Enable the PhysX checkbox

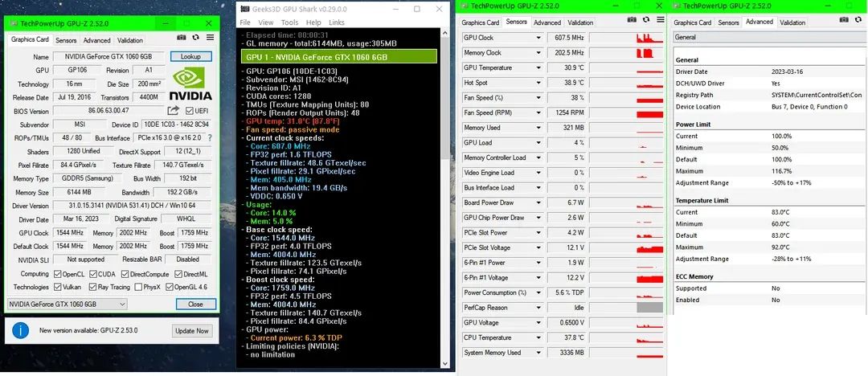coord(137,288)
